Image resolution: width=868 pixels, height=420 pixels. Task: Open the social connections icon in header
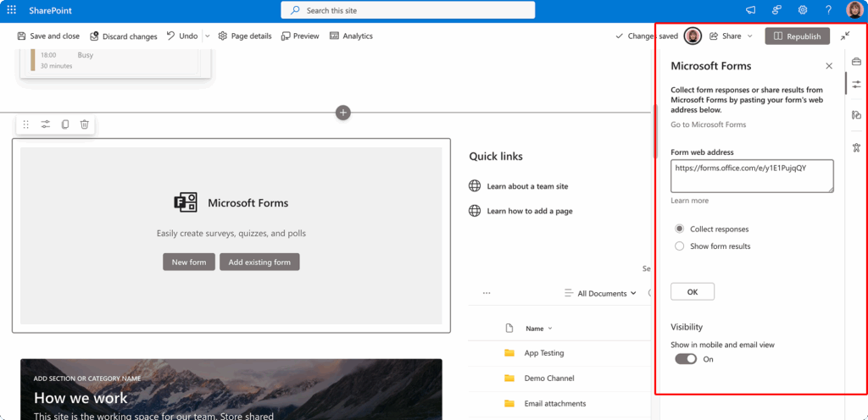tap(776, 10)
